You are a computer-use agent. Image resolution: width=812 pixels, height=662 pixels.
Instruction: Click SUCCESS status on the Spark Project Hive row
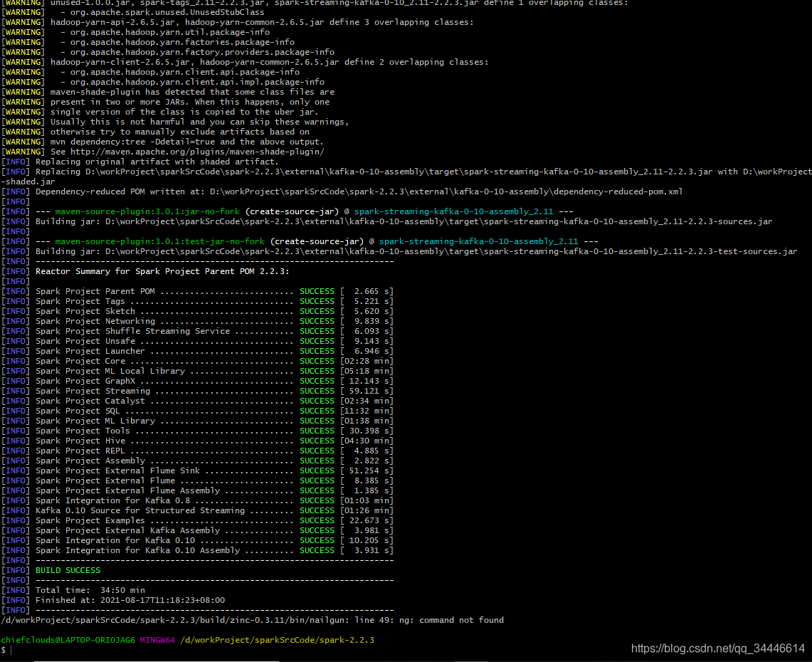317,441
